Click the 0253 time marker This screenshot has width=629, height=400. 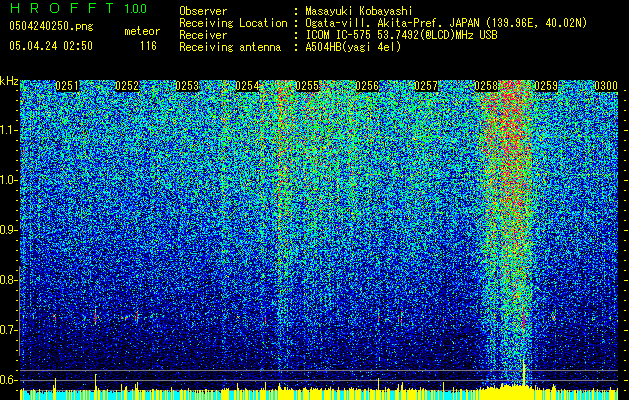pos(187,86)
